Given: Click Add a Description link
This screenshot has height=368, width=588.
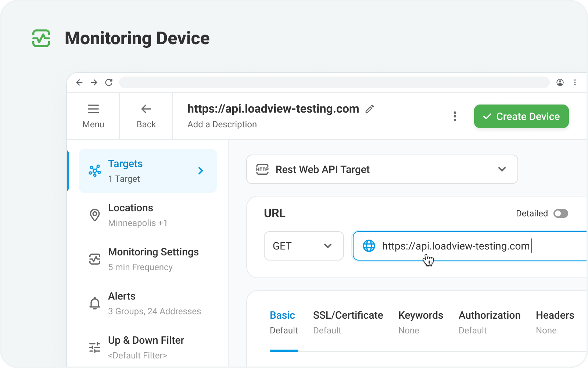Looking at the screenshot, I should tap(222, 124).
